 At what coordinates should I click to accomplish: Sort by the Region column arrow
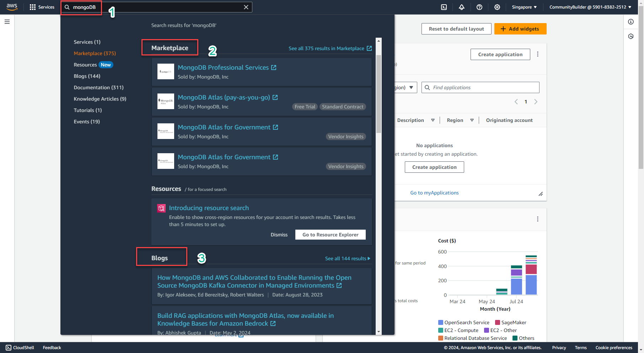[x=472, y=120]
